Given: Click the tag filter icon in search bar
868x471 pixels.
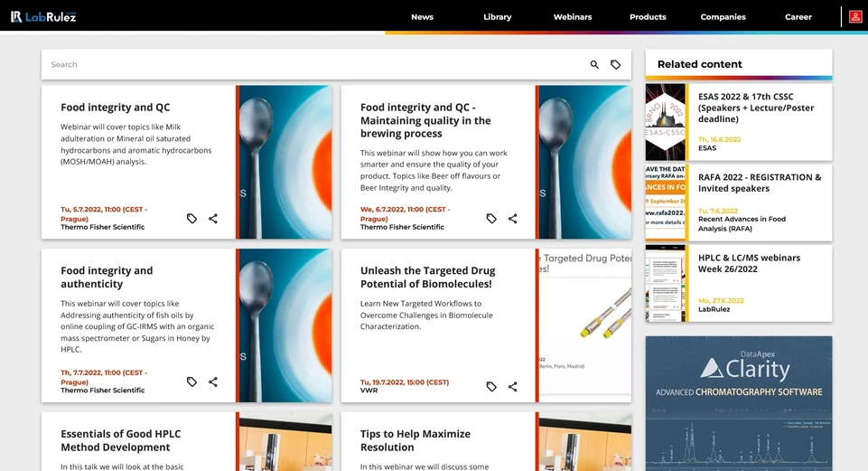Looking at the screenshot, I should 616,64.
